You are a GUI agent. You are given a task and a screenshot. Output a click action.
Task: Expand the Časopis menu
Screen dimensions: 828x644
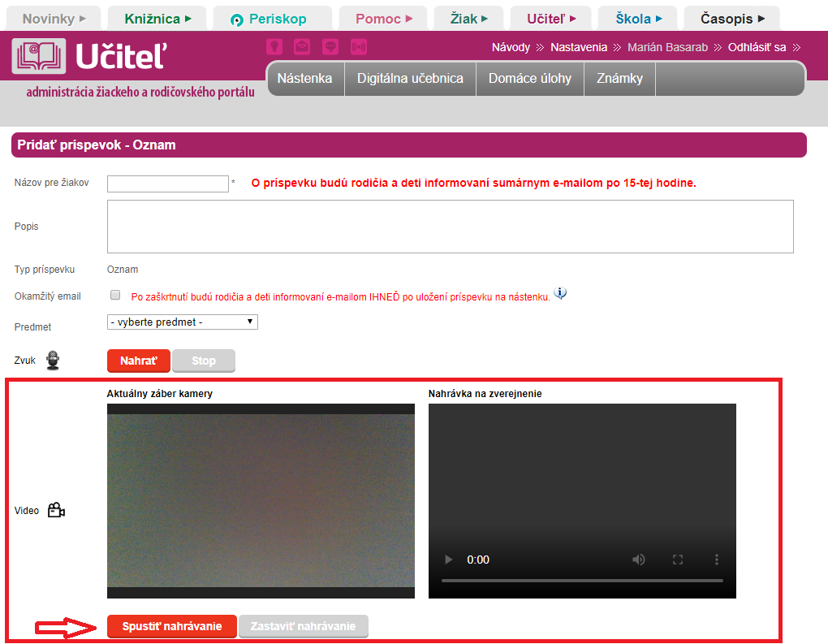click(732, 19)
